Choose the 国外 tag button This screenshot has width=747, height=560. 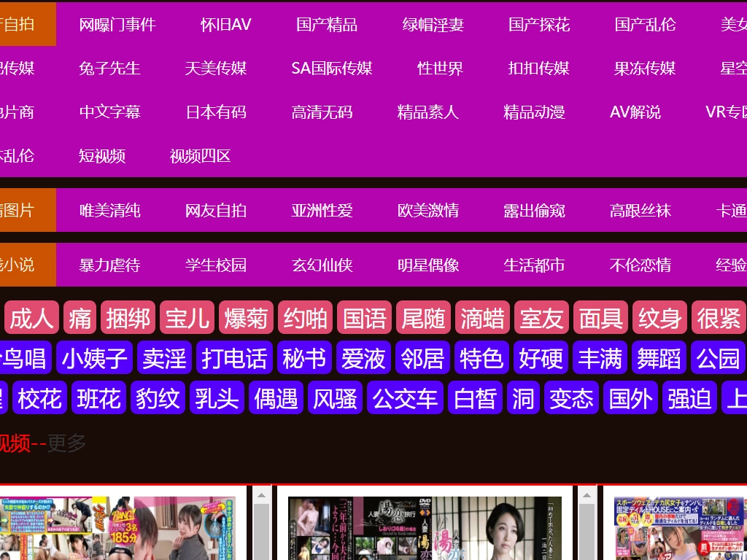coord(630,398)
